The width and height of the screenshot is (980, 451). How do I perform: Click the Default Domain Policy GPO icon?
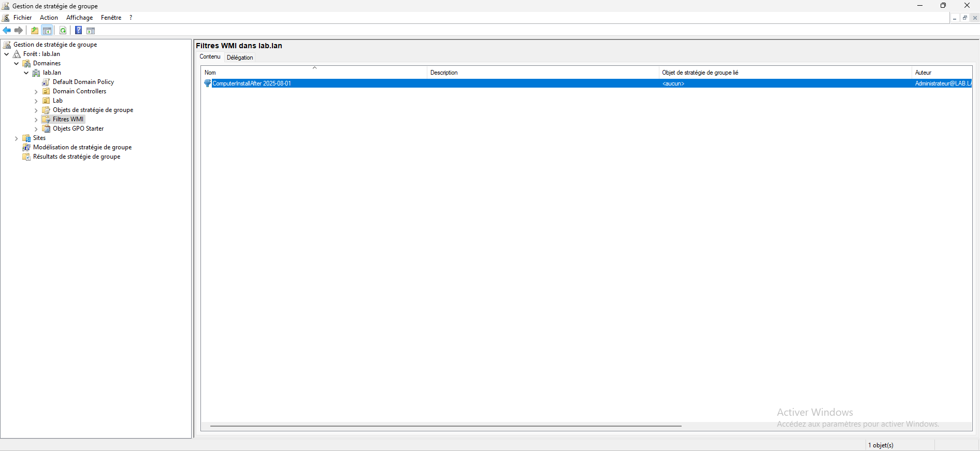[x=46, y=82]
